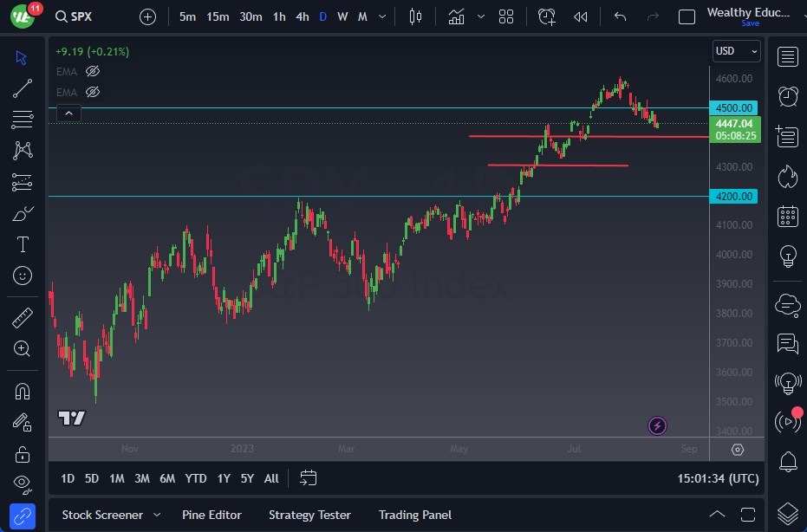This screenshot has width=807, height=532.
Task: Hide the first EMA with its eye icon
Action: click(x=94, y=71)
